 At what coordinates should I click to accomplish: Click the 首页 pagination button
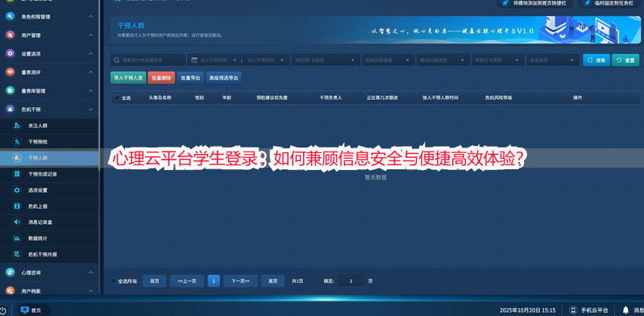155,281
